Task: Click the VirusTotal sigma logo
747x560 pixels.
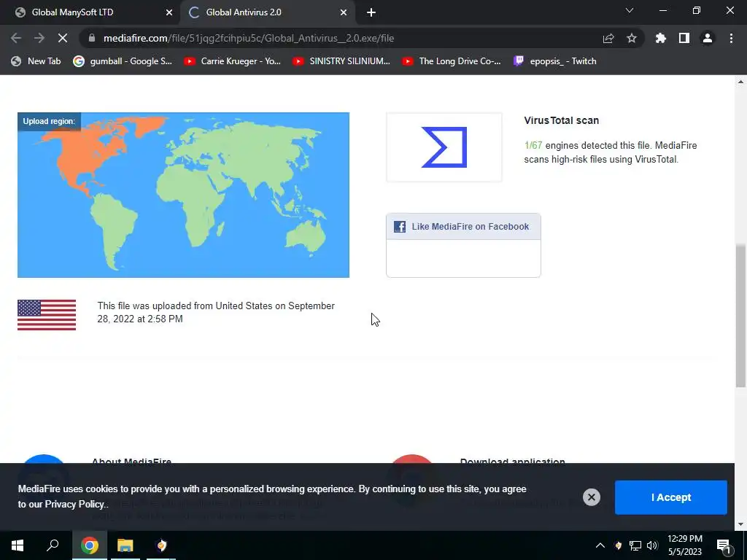Action: (x=444, y=147)
